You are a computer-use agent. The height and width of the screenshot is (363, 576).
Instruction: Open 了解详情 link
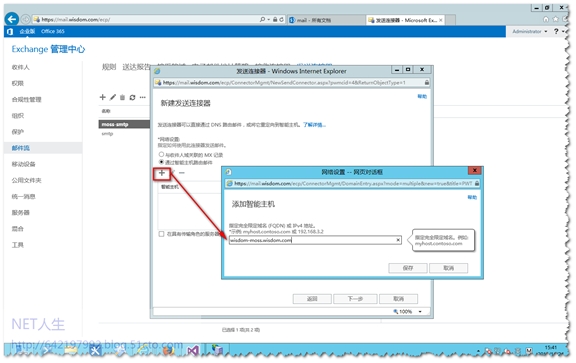[314, 125]
